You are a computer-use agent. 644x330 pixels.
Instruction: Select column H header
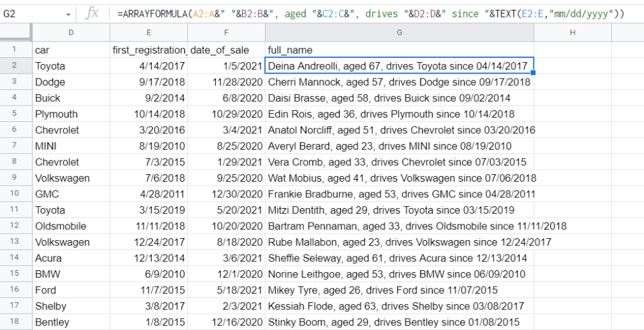coord(572,33)
